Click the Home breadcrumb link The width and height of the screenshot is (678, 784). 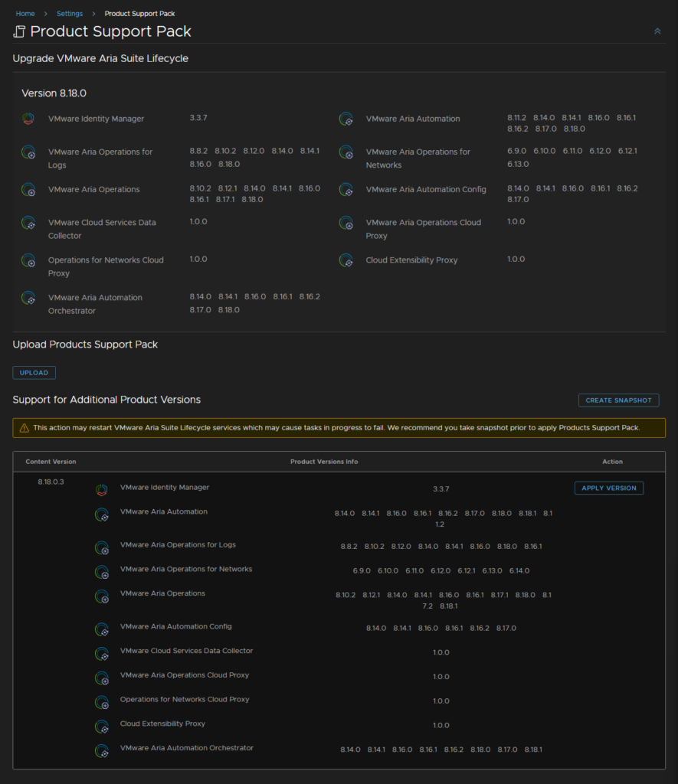click(25, 14)
